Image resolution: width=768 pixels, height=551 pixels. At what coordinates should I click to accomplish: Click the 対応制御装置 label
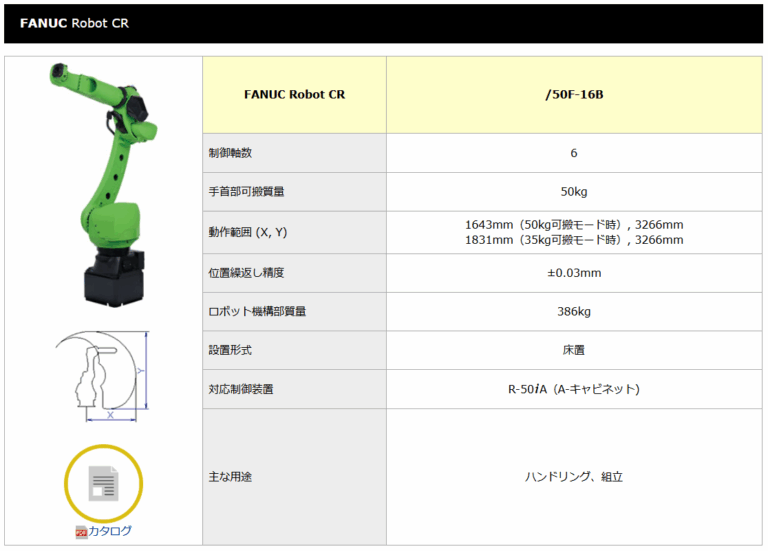(x=241, y=389)
